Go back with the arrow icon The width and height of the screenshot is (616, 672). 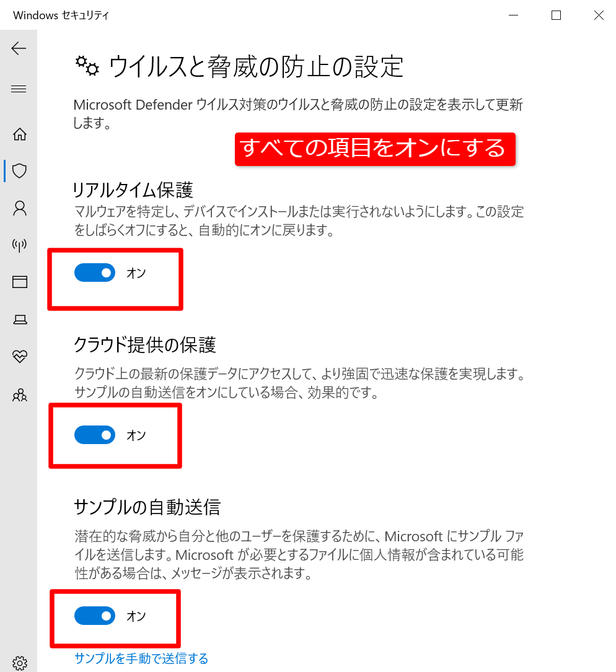tap(19, 48)
